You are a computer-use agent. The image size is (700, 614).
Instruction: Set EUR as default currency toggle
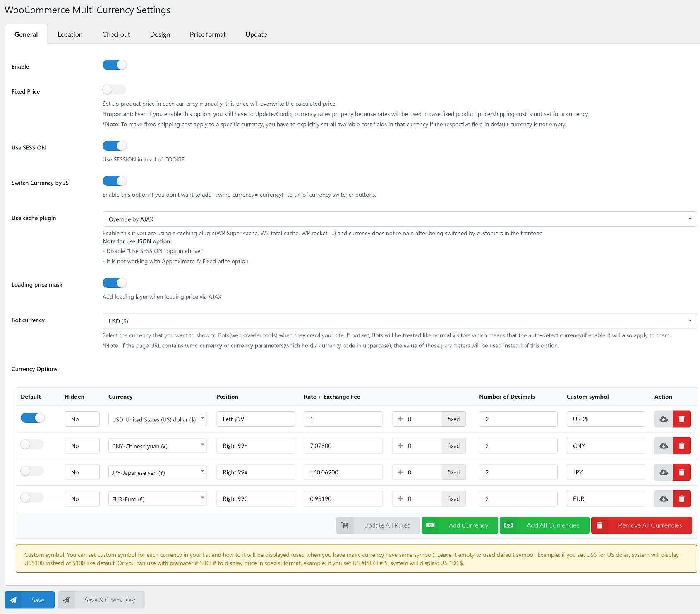[x=32, y=497]
